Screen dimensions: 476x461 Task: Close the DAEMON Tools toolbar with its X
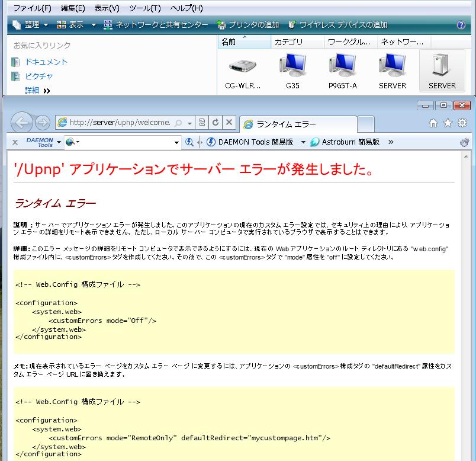click(x=15, y=142)
